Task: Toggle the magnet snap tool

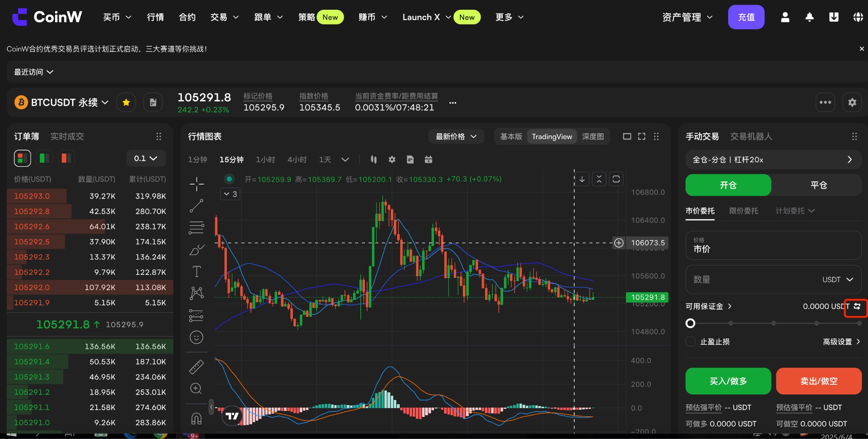Action: click(197, 419)
